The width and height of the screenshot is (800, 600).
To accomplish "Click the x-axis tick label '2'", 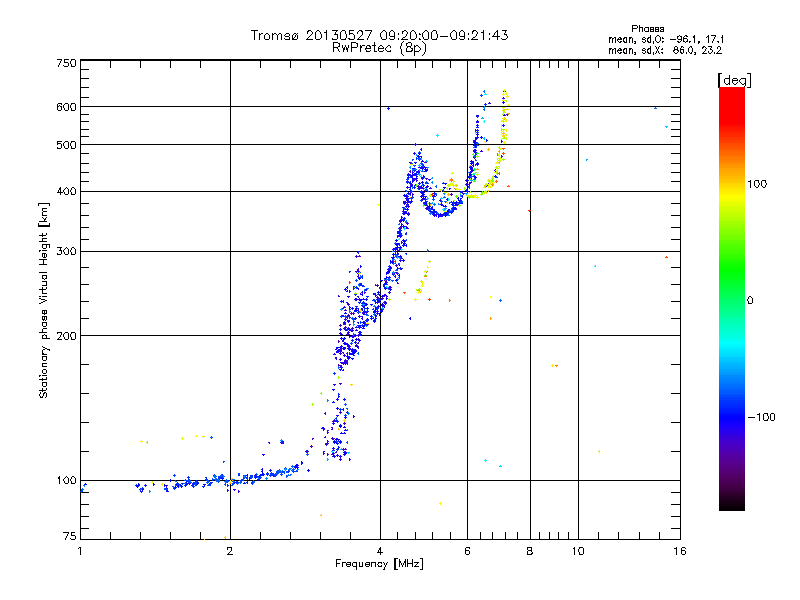I will click(230, 551).
